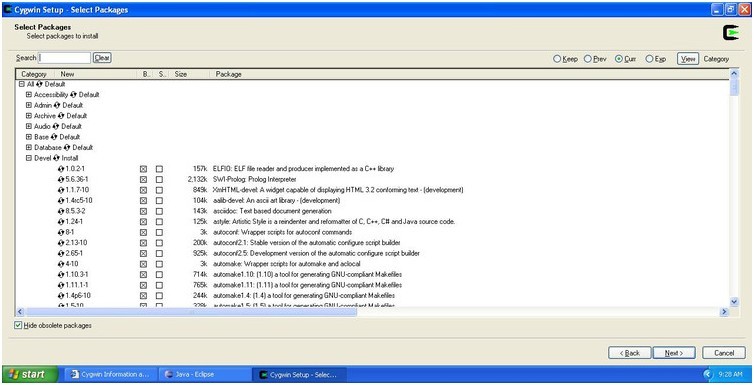This screenshot has height=385, width=754.
Task: Click the cycle icon for autoconf2.5 version 2.65-1
Action: pyautogui.click(x=61, y=253)
